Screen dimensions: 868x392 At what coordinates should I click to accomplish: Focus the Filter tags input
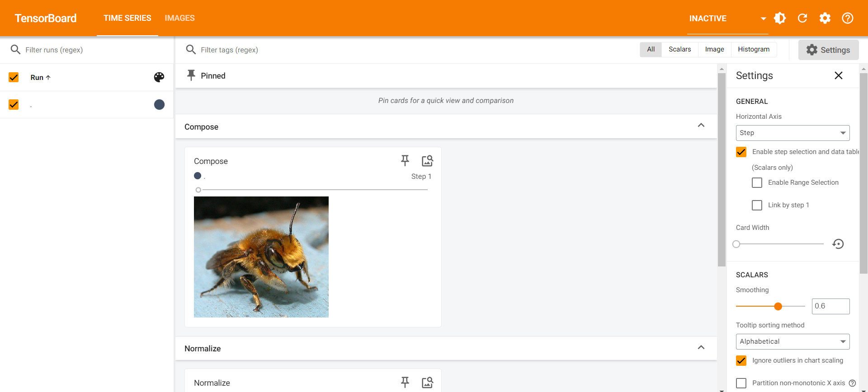(x=416, y=50)
